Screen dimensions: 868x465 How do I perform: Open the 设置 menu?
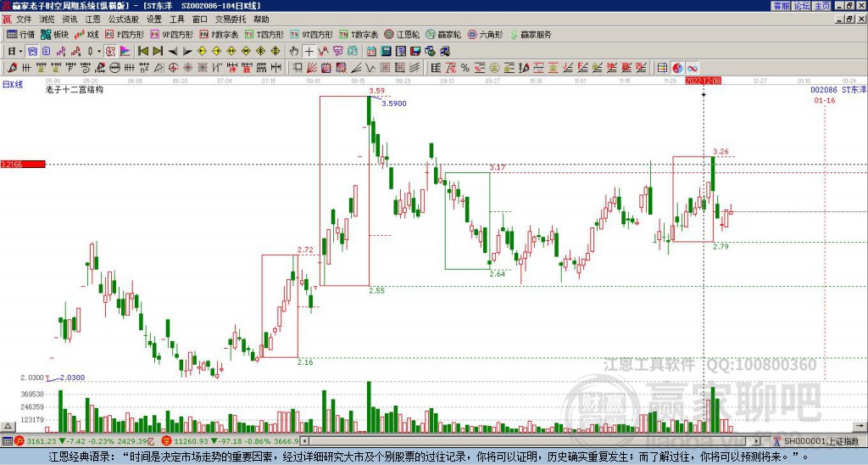click(154, 20)
